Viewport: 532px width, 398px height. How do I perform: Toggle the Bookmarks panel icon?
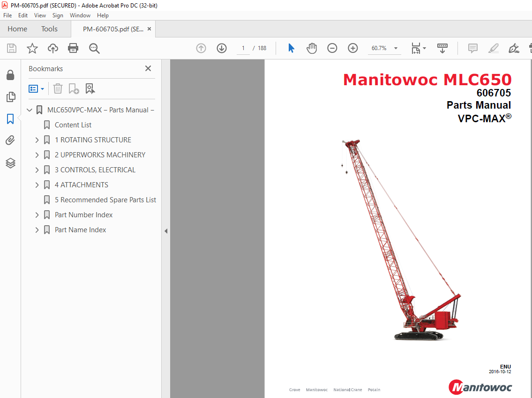pos(10,118)
